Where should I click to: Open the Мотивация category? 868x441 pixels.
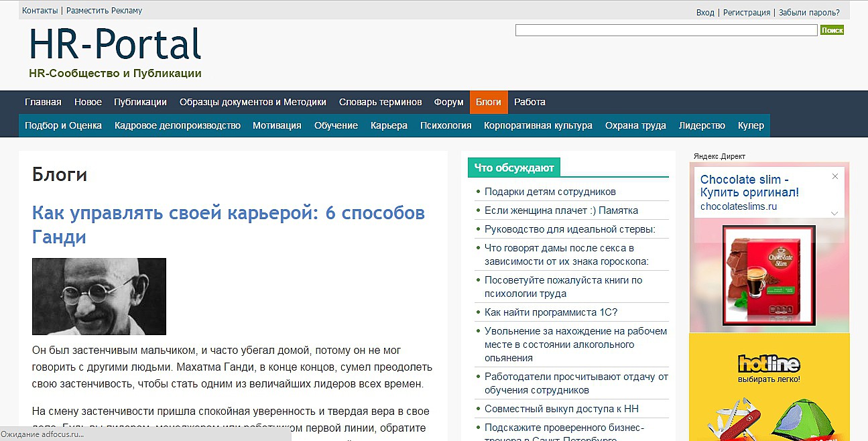coord(277,125)
